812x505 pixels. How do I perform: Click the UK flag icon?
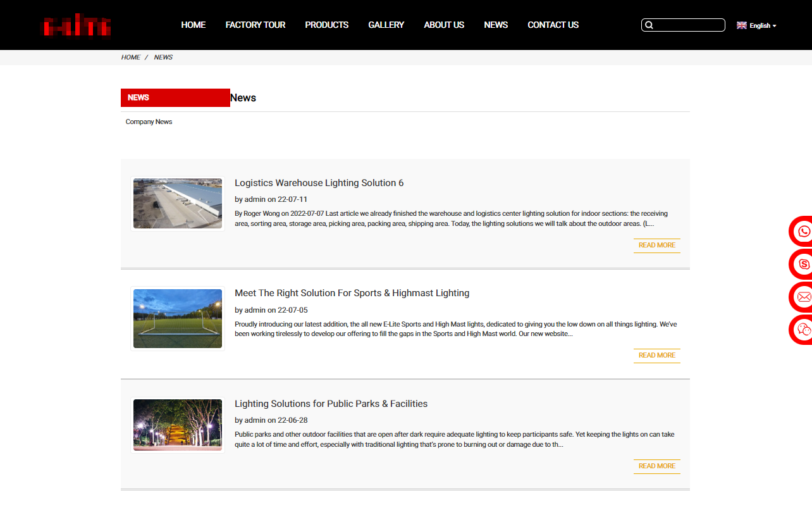742,25
